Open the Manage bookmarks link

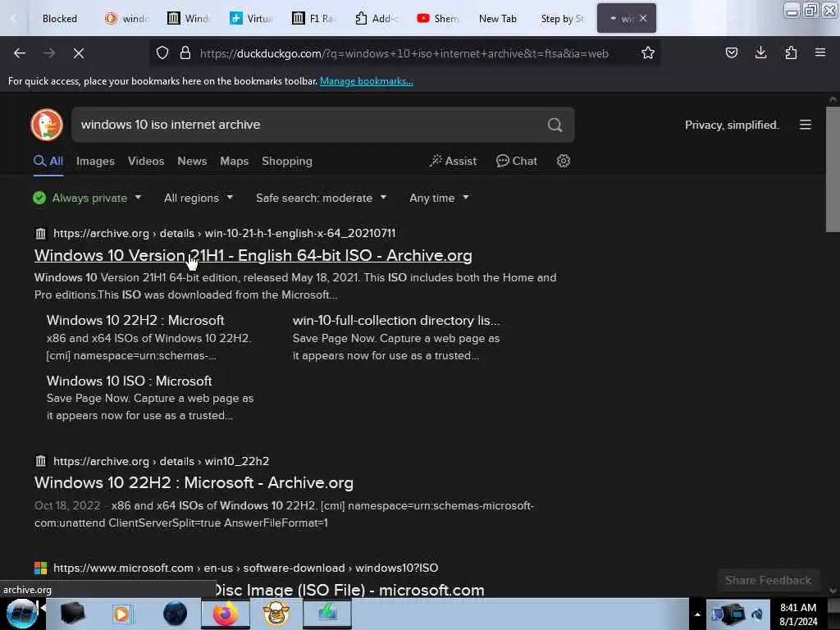coord(366,81)
